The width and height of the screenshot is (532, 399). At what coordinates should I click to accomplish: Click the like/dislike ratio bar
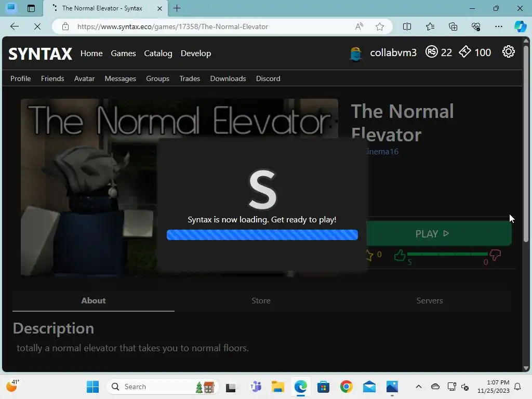[x=447, y=254]
